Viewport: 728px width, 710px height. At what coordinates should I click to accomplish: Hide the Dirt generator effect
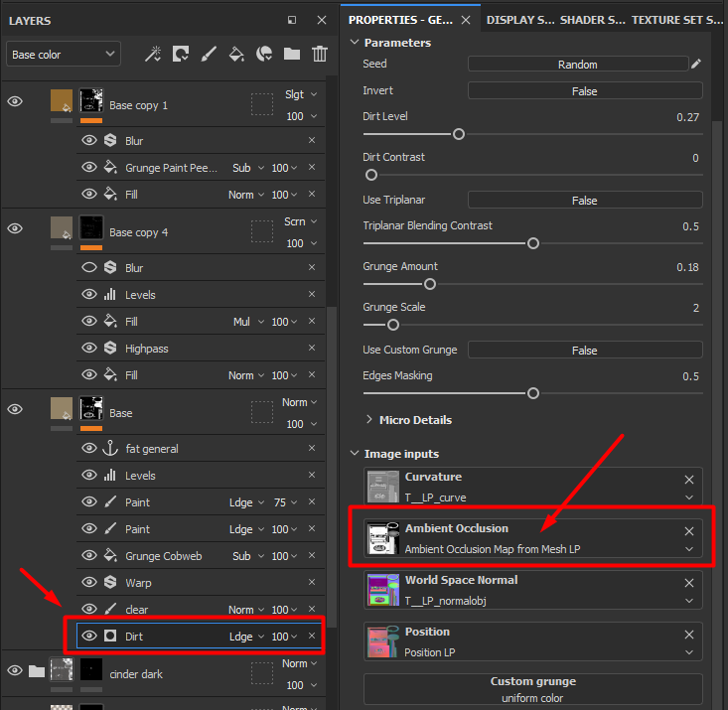[89, 636]
